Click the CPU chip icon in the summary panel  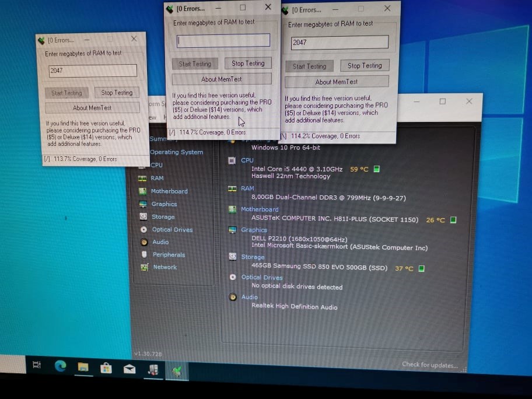coord(232,160)
